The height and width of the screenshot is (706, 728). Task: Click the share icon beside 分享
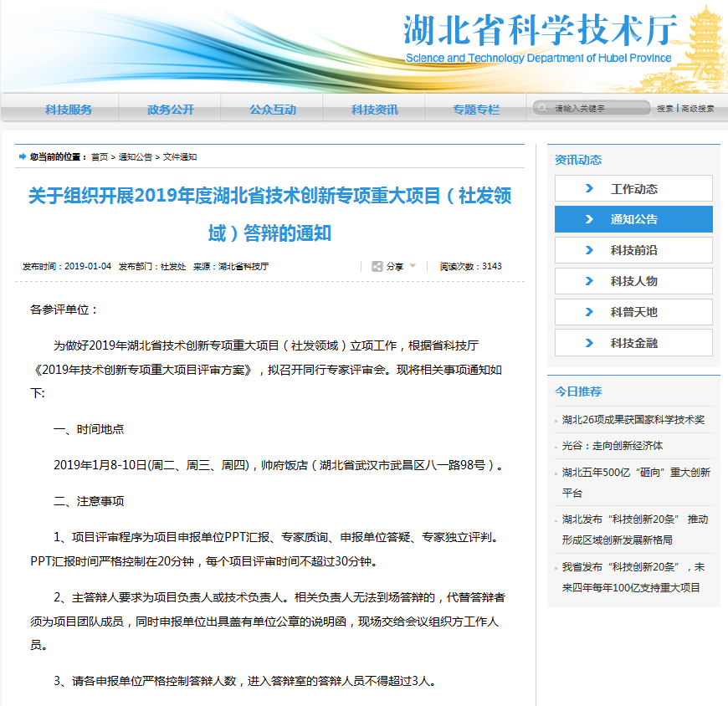point(377,267)
